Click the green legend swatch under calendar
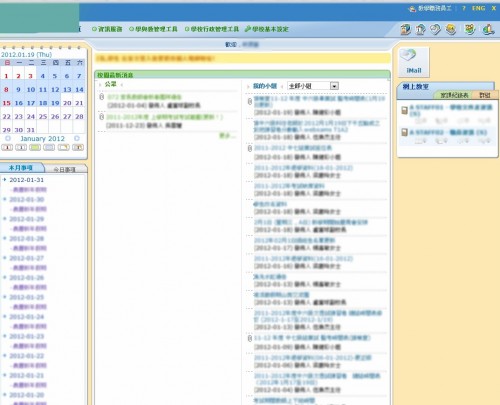This screenshot has height=405, width=500. point(35,147)
